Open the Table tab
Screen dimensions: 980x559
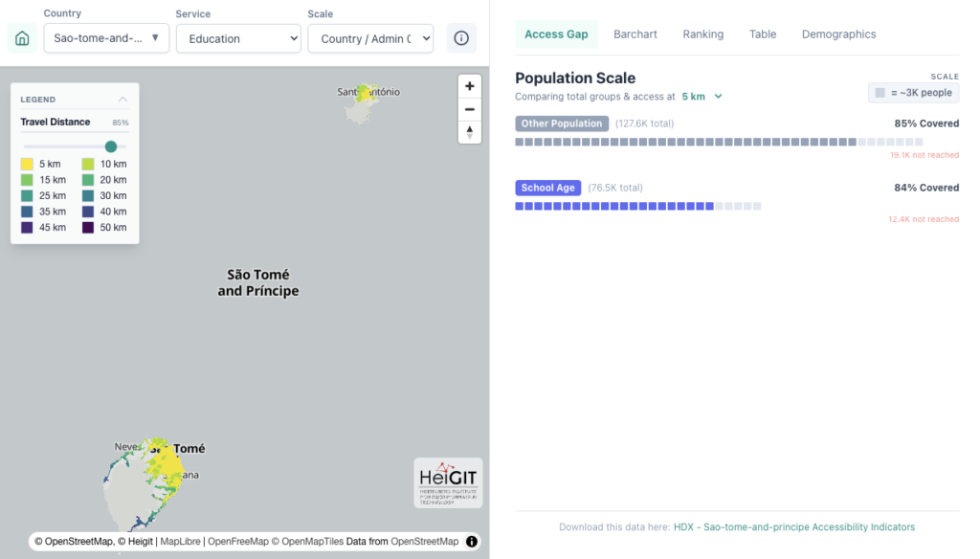[x=763, y=34]
